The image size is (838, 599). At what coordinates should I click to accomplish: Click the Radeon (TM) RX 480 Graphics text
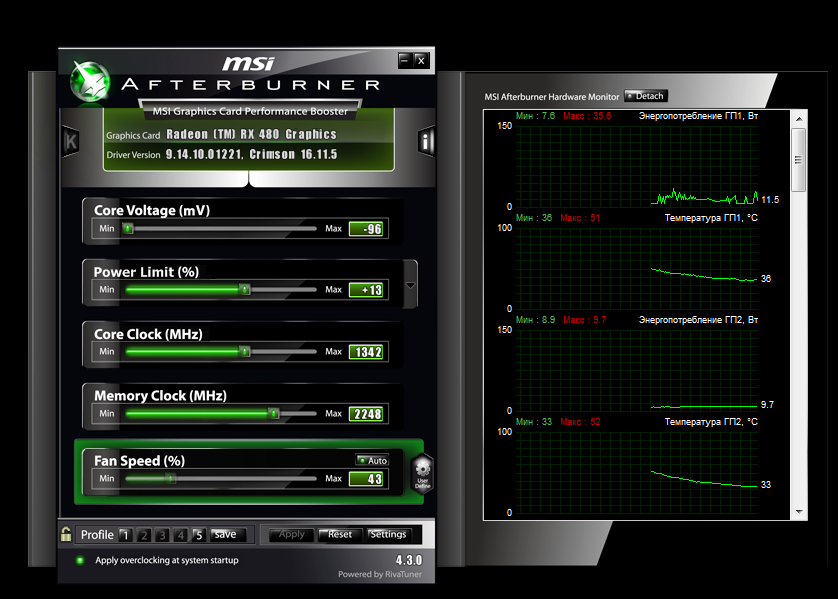coord(251,134)
